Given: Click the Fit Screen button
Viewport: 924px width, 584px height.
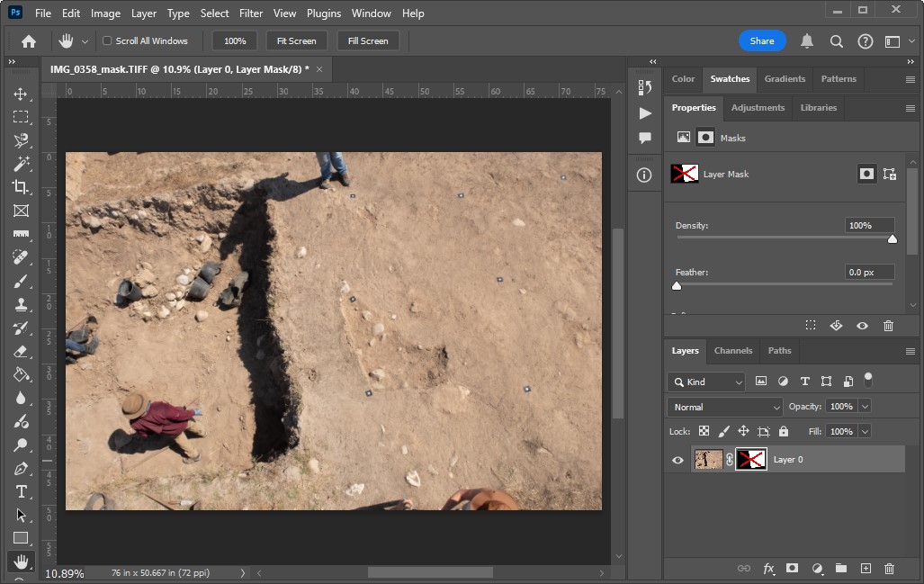Looking at the screenshot, I should 296,41.
